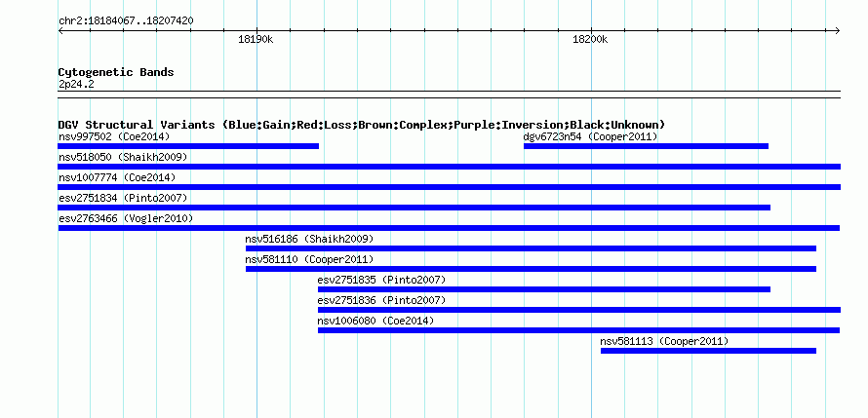Click the esv2751834 (Pinto2007) label
Screen dimensions: 868x418
(x=123, y=198)
